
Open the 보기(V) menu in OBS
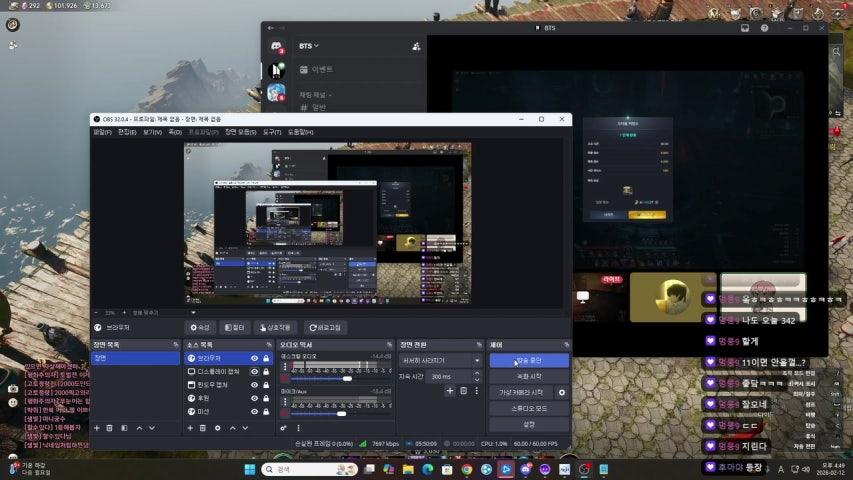(152, 132)
